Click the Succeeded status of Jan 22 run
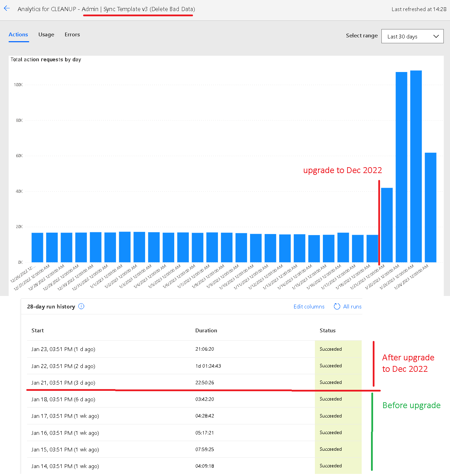 click(330, 366)
